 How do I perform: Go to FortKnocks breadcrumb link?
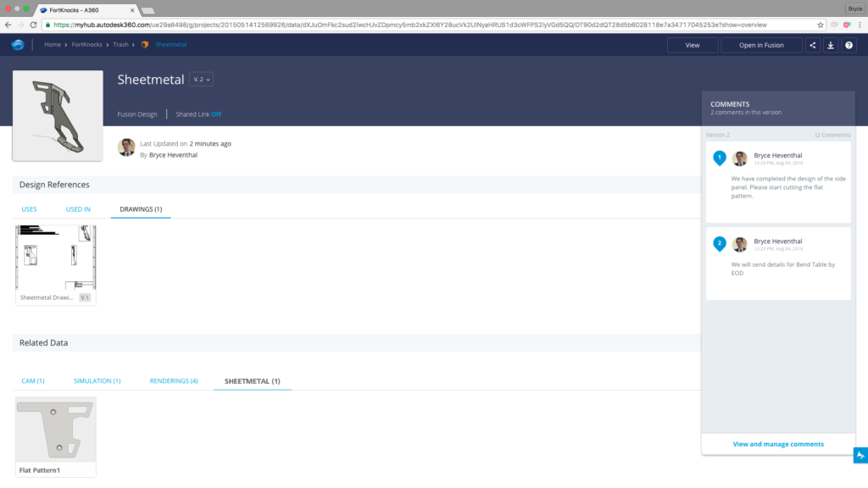[87, 45]
